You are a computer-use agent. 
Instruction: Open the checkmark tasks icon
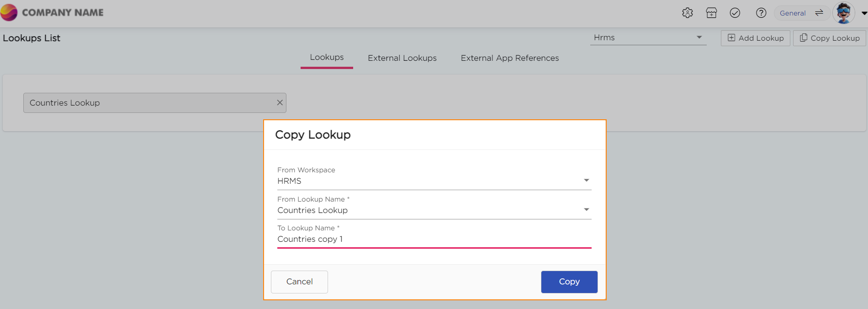coord(735,13)
